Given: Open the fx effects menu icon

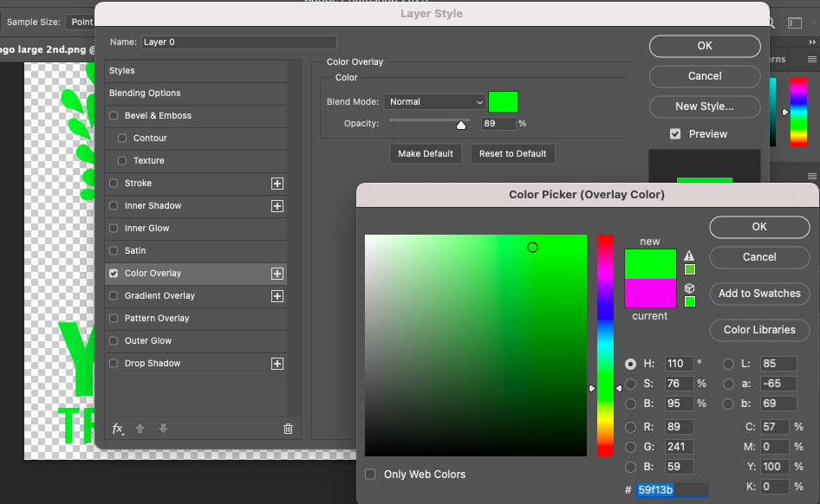Looking at the screenshot, I should click(x=118, y=429).
